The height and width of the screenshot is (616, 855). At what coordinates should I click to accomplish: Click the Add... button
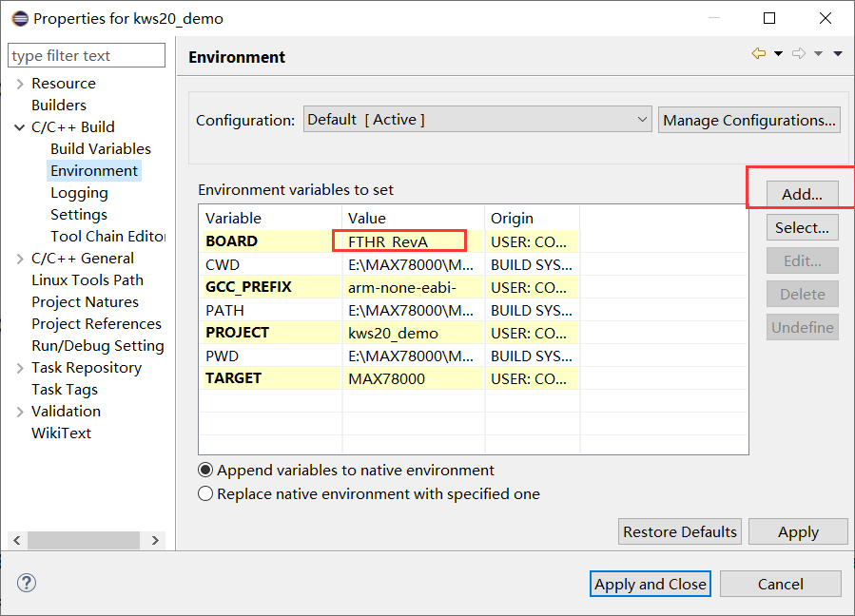tap(802, 194)
